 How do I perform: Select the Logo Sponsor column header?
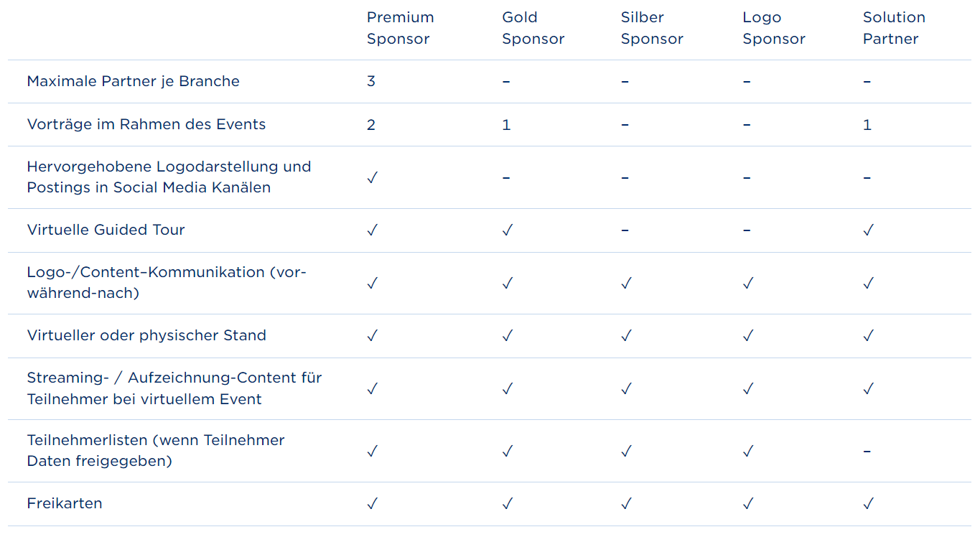(774, 28)
